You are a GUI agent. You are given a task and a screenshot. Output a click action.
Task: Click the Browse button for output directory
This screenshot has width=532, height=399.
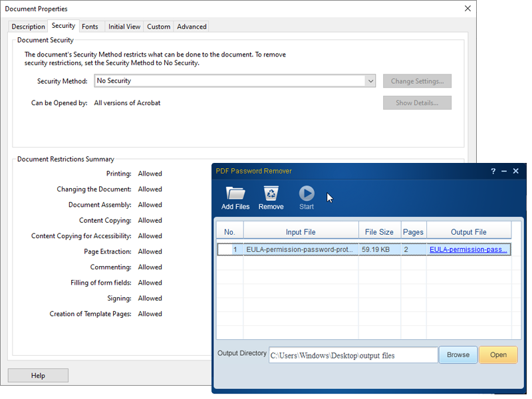458,355
